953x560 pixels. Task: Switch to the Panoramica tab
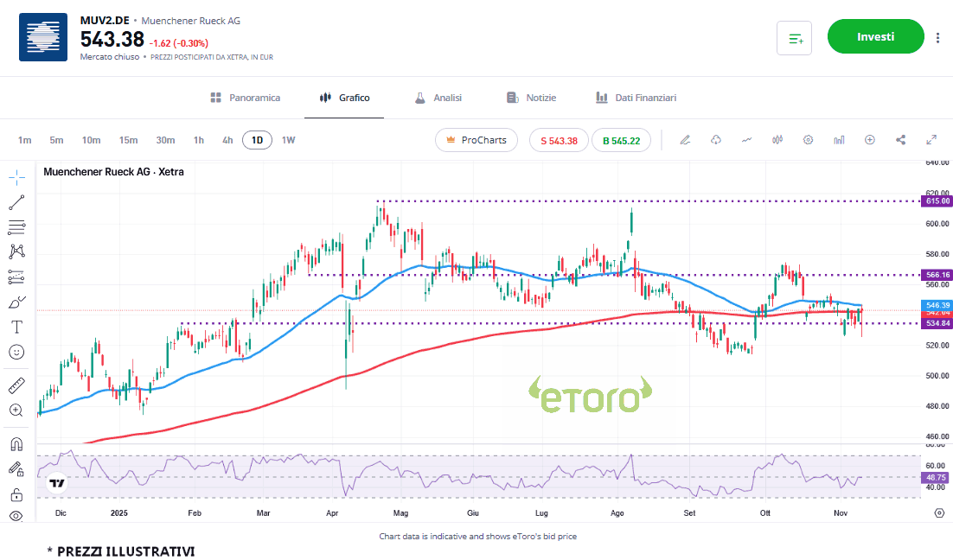(x=246, y=98)
